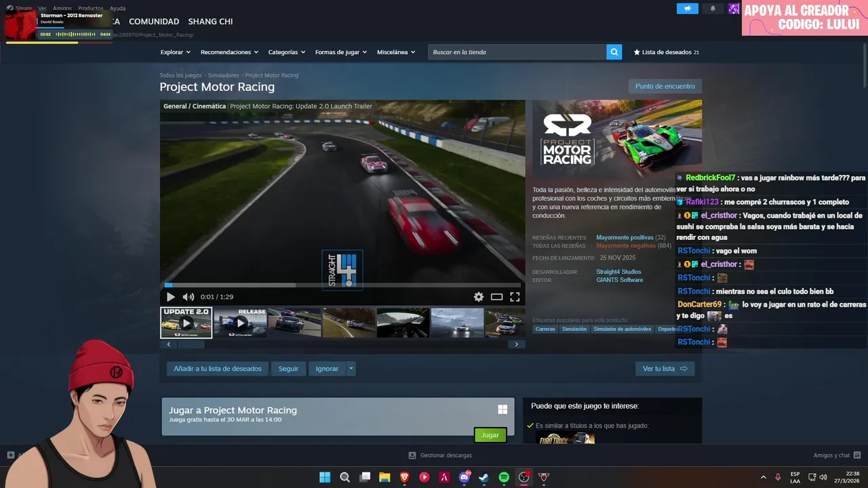Expand the Formas de jugar dropdown
The image size is (868, 488).
(x=341, y=52)
